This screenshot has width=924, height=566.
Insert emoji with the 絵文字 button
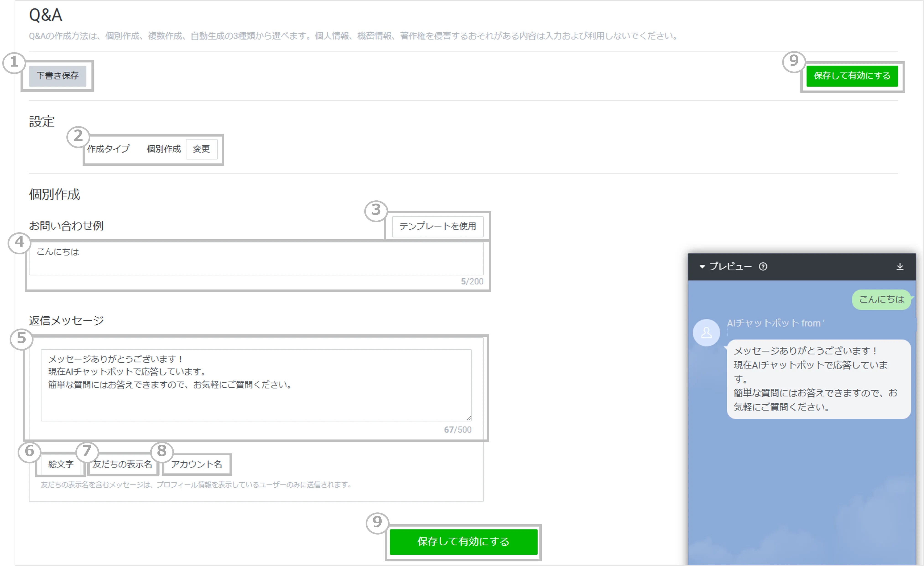[x=61, y=464]
